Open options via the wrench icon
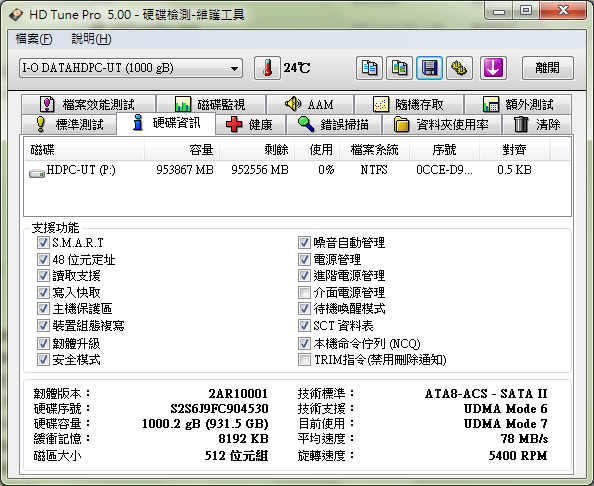This screenshot has width=594, height=486. coord(459,68)
